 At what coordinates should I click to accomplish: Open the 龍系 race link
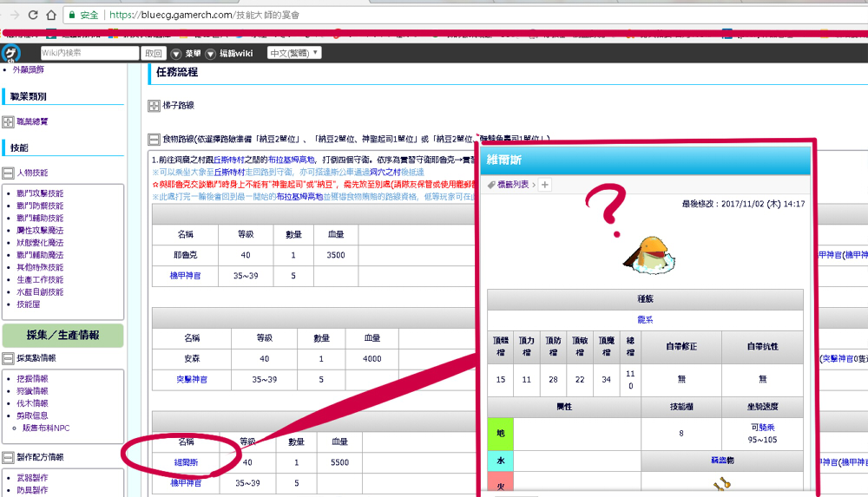[645, 320]
